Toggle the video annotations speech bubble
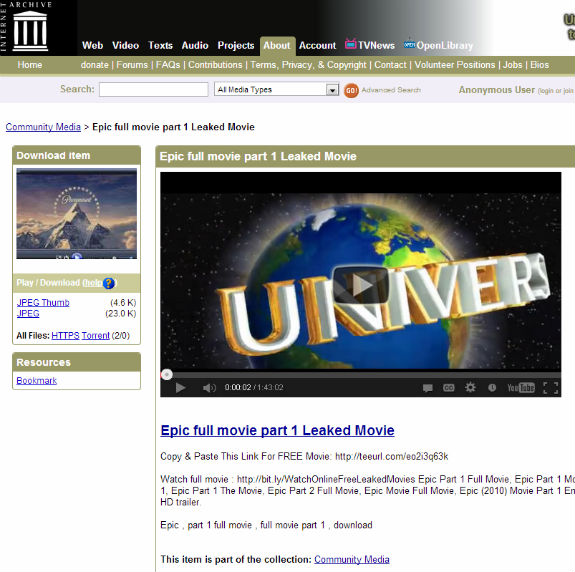The image size is (575, 572). click(x=428, y=388)
